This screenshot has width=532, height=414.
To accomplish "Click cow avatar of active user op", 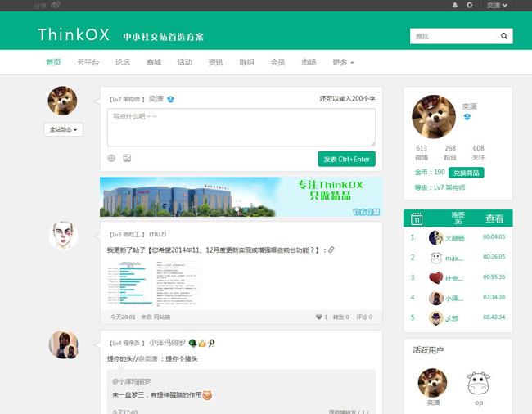I will pyautogui.click(x=479, y=383).
